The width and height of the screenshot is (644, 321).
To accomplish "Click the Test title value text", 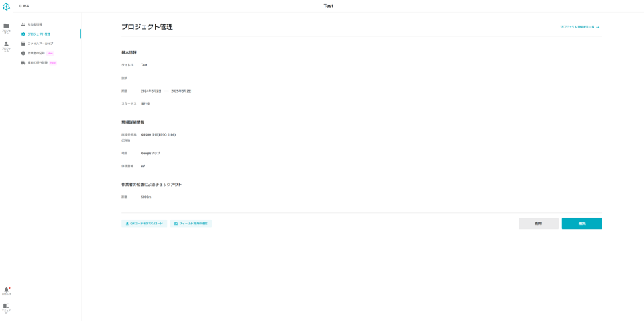I will tap(144, 65).
